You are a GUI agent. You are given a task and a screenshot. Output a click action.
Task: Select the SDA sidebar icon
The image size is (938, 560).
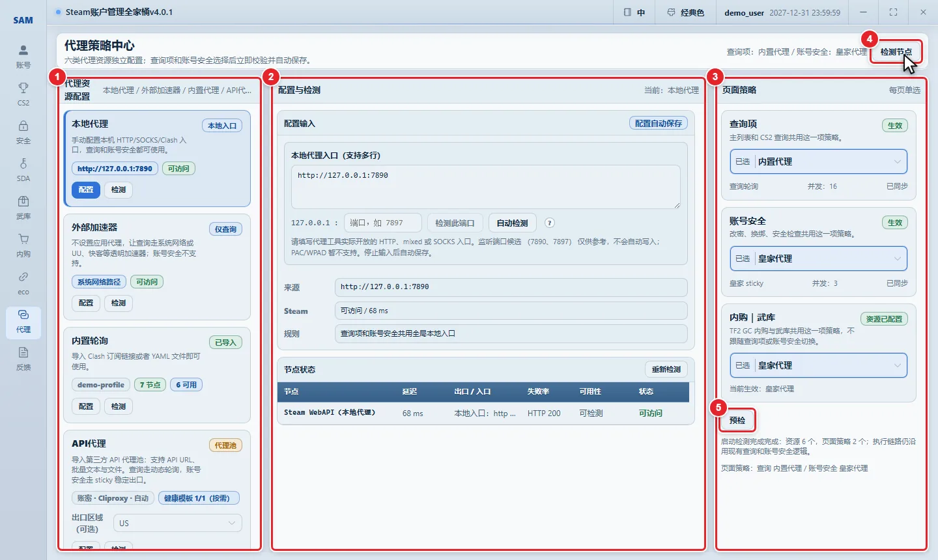point(23,170)
